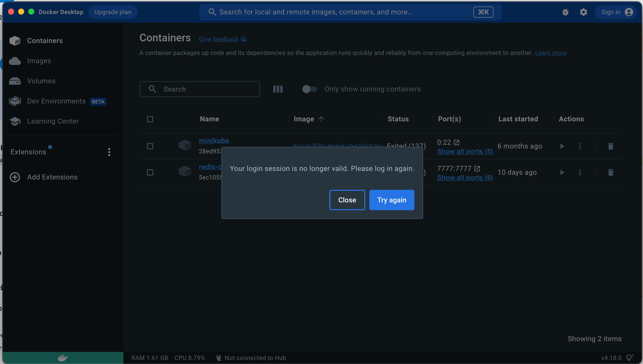Click the Not connected to Hub icon
Image resolution: width=643 pixels, height=364 pixels.
coord(219,358)
